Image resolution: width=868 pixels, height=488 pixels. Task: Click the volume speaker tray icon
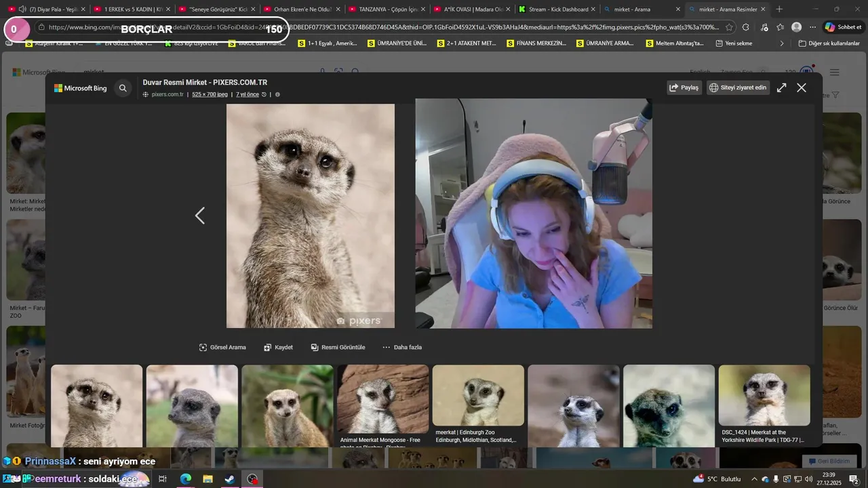(x=808, y=479)
